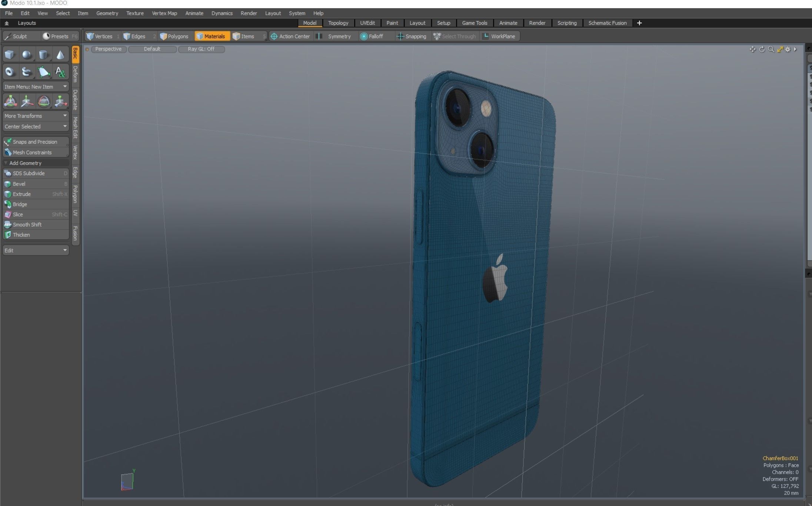812x506 pixels.
Task: Select the SDS Subdivide tool
Action: 36,173
